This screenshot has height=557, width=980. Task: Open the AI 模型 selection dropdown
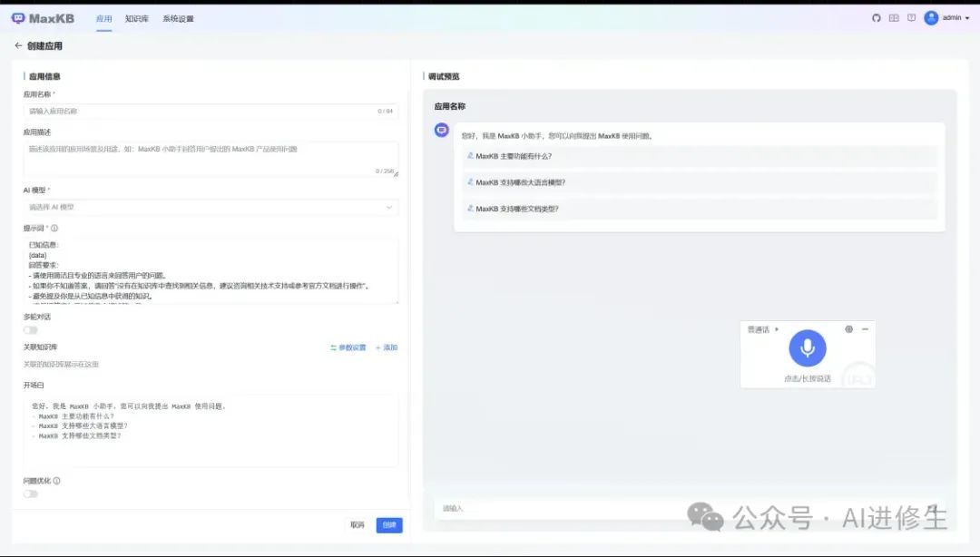211,207
